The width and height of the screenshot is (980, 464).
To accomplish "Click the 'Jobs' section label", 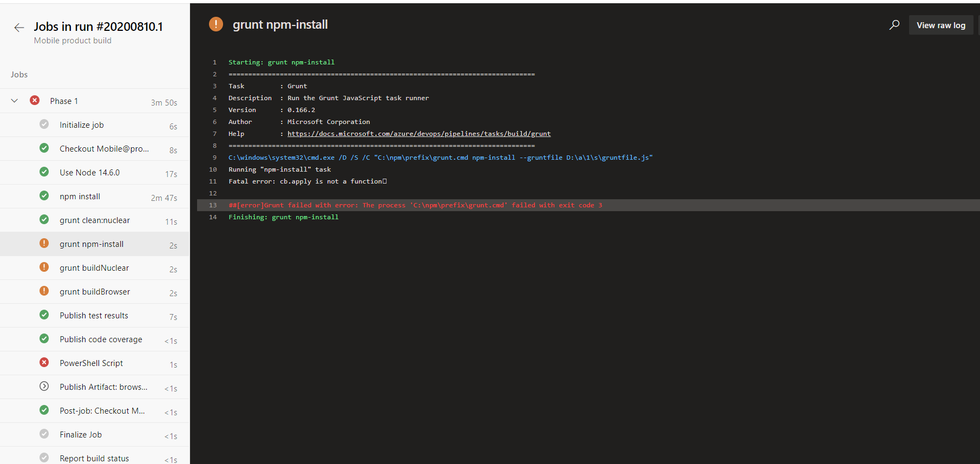I will click(19, 75).
